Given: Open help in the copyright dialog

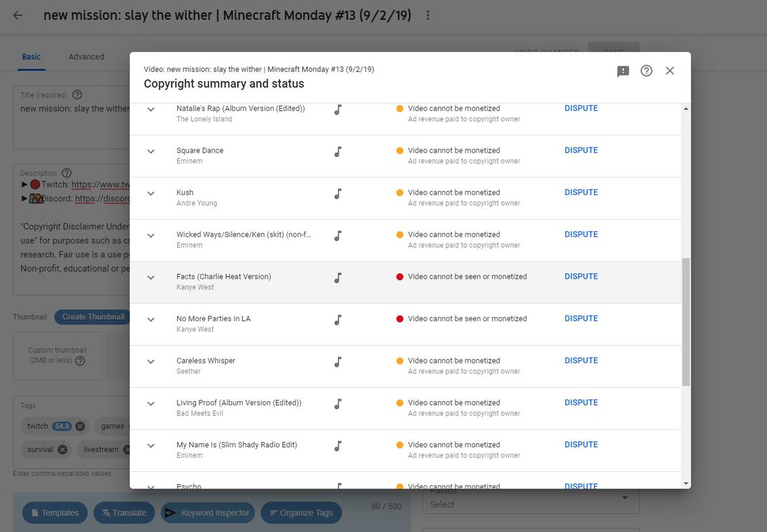Looking at the screenshot, I should pos(646,71).
